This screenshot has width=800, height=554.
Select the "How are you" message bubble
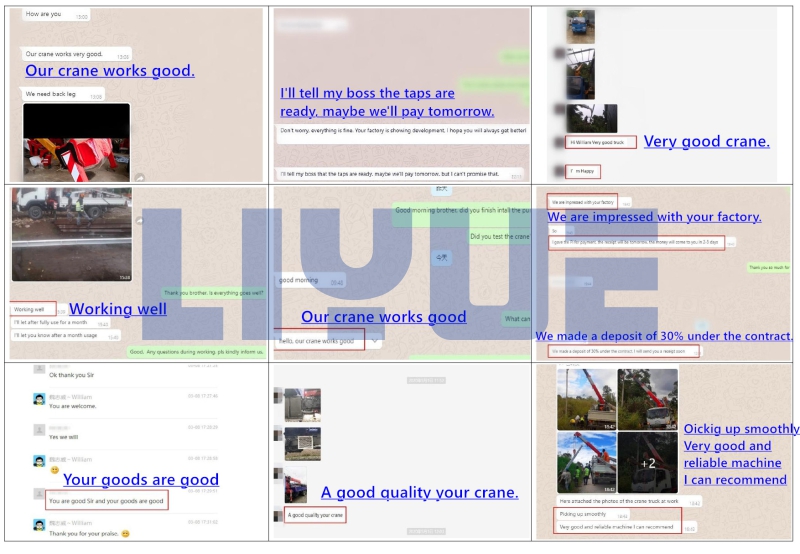(x=56, y=14)
